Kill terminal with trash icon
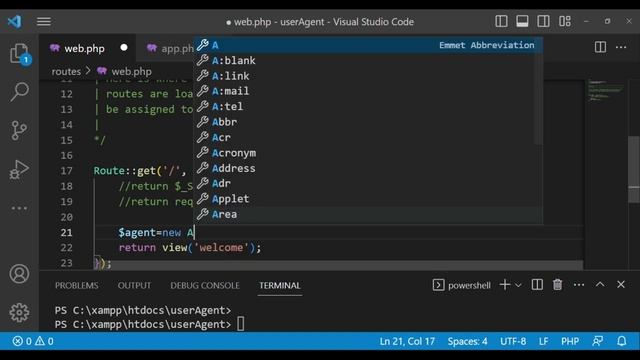 558,284
